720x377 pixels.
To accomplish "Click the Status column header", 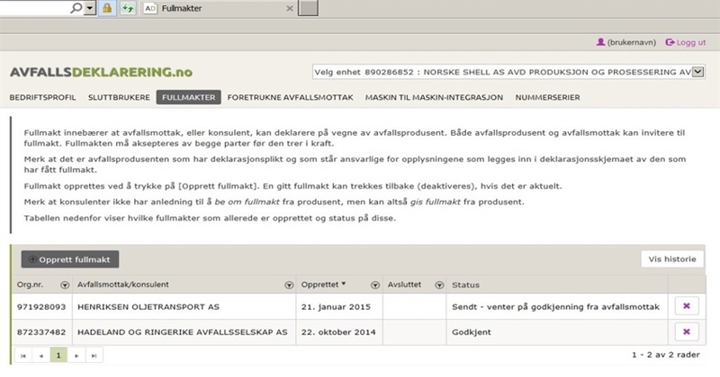I will point(466,285).
